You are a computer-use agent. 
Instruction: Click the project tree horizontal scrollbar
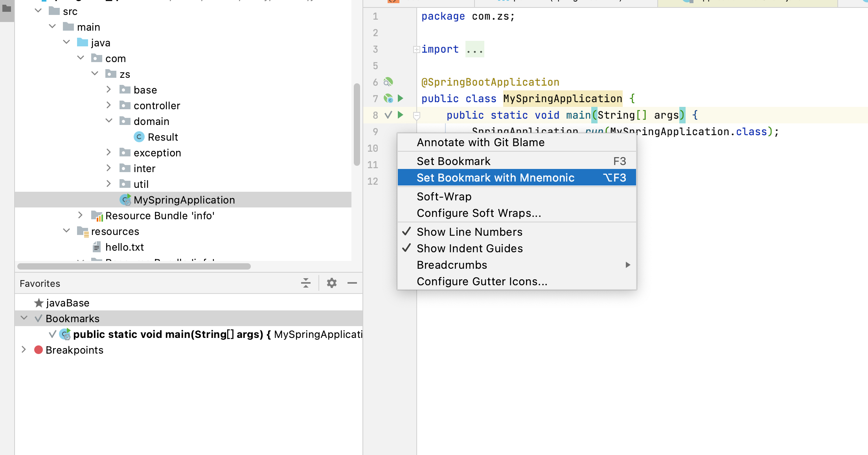click(x=134, y=266)
